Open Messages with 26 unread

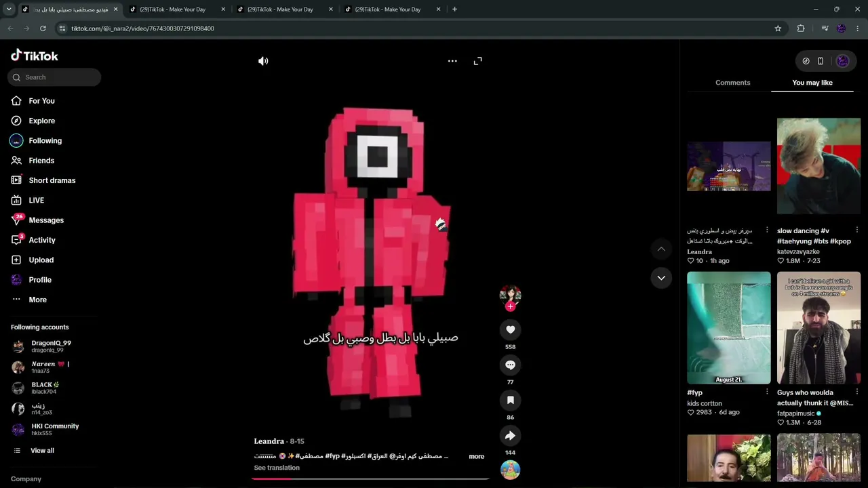coord(46,220)
